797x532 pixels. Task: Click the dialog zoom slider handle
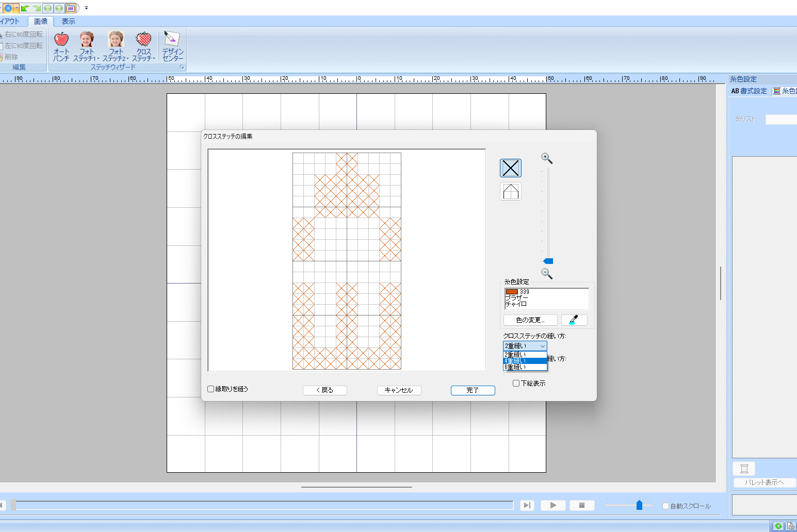pos(548,261)
